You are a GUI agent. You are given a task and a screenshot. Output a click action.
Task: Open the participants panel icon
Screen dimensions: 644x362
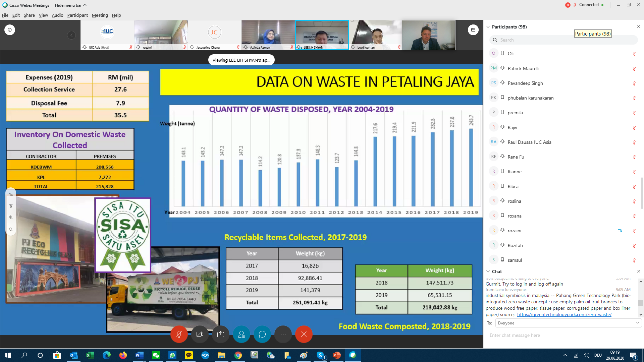(241, 334)
